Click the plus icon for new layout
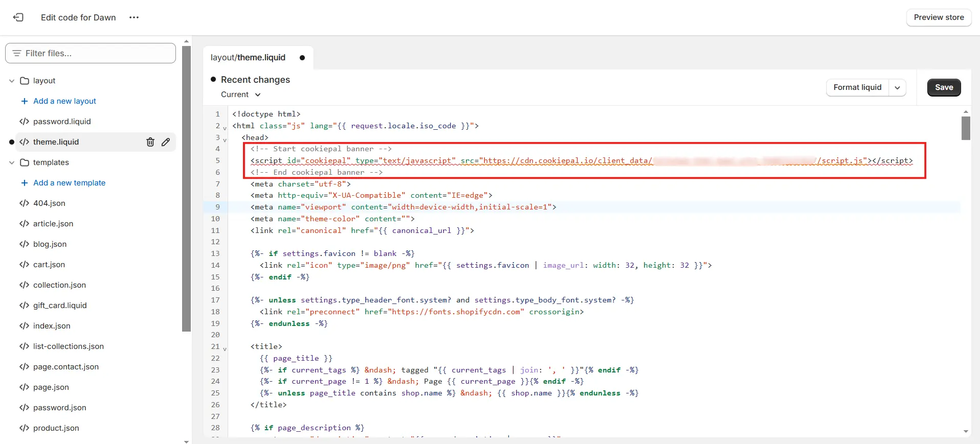Screen dimensions: 980x444 [24, 101]
